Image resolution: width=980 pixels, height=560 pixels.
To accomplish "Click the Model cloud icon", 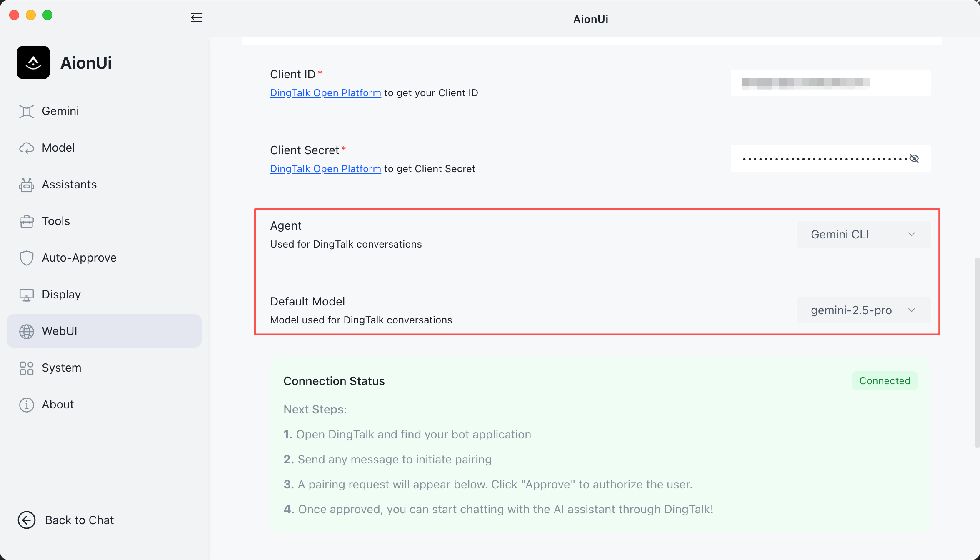I will coord(27,148).
